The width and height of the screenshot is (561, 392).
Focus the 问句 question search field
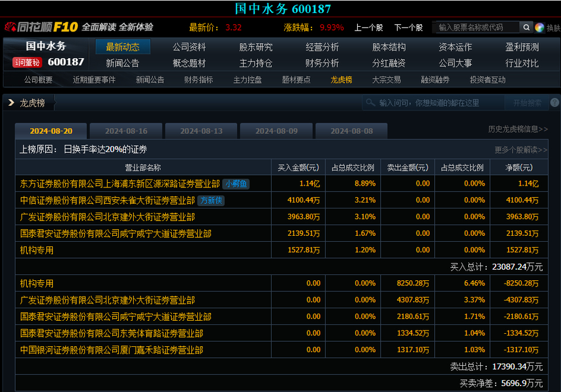point(433,103)
